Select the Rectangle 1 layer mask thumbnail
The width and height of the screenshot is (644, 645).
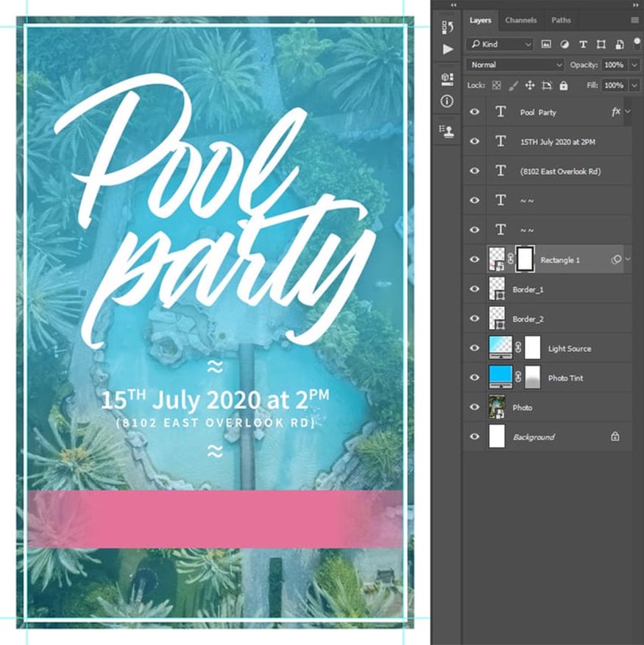click(525, 259)
